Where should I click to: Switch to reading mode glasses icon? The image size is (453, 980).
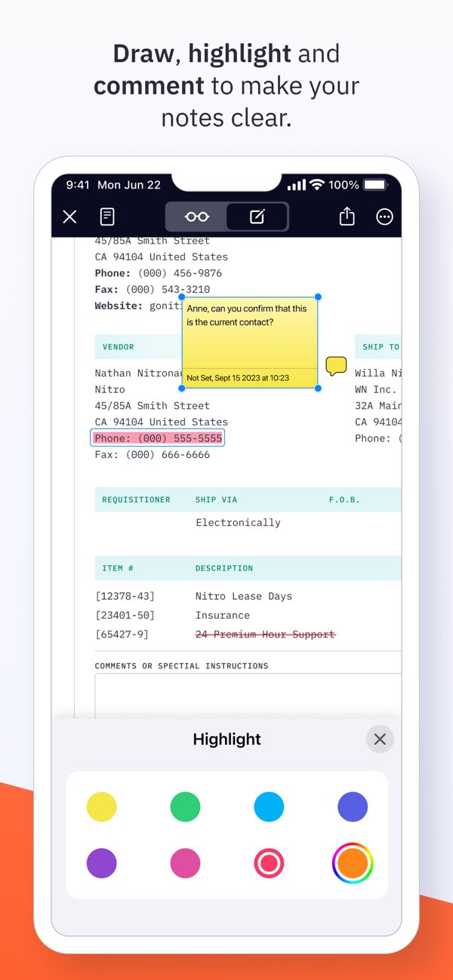(x=196, y=217)
